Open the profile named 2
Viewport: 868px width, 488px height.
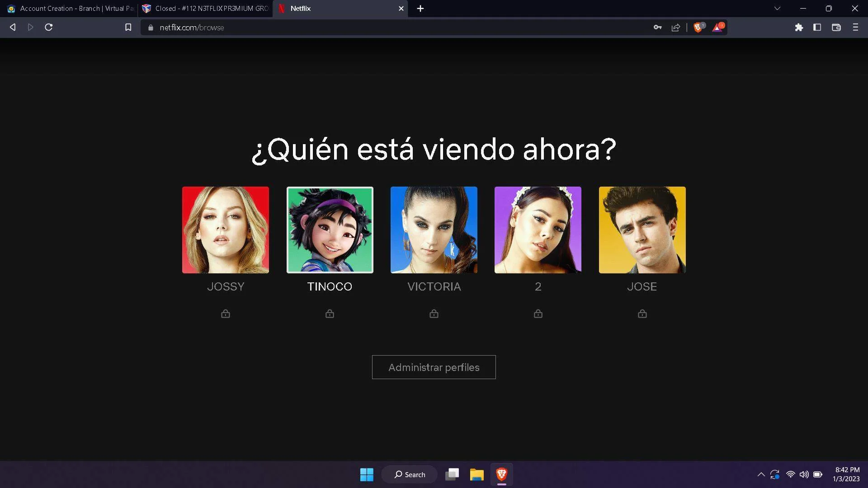coord(538,230)
